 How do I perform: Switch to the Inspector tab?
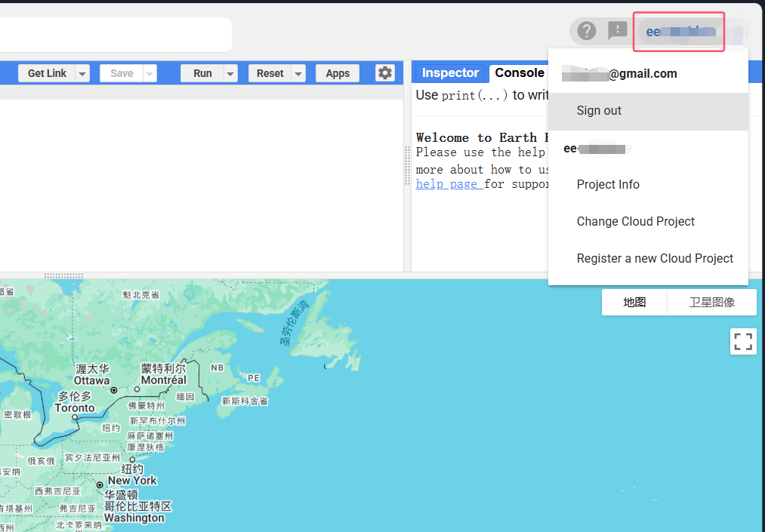coord(449,72)
